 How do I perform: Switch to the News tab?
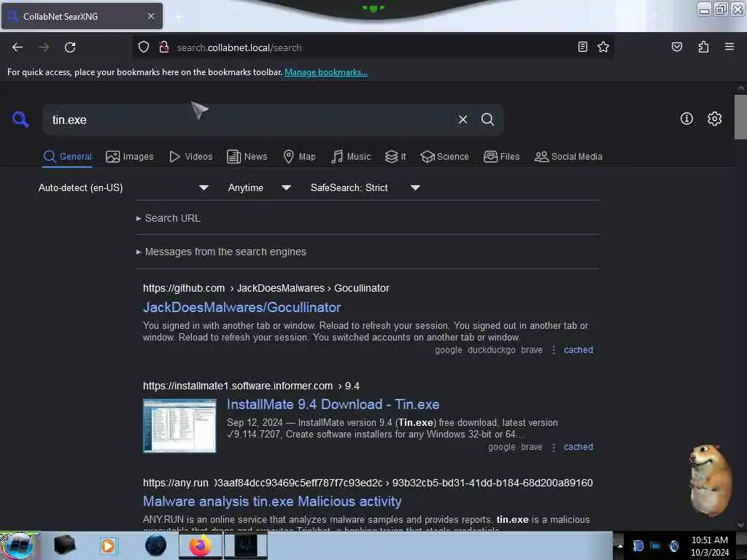pos(247,157)
